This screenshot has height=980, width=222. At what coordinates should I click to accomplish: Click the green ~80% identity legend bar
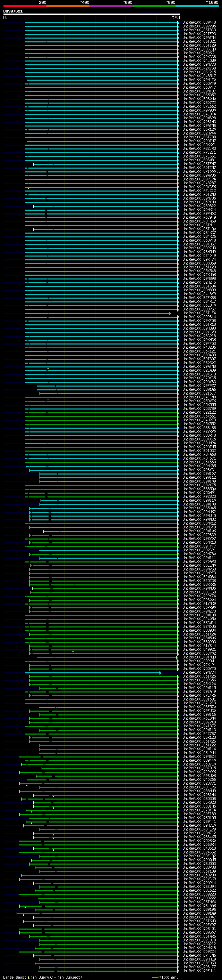[x=154, y=6]
